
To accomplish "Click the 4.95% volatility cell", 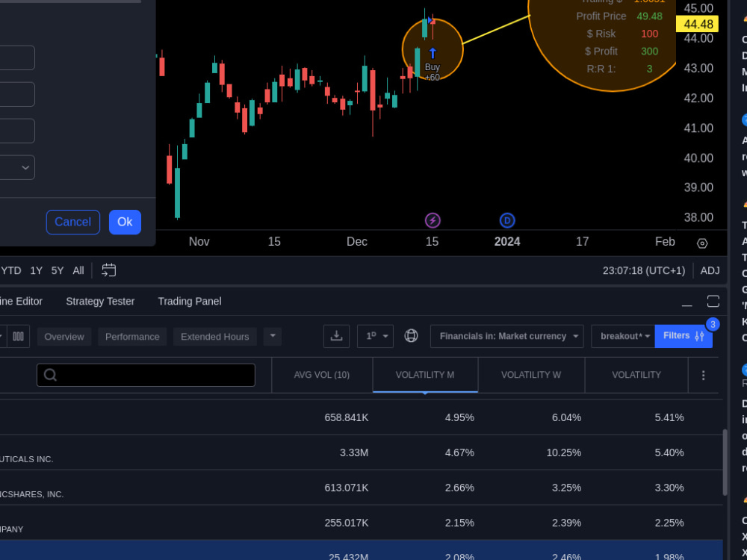I will pos(459,417).
